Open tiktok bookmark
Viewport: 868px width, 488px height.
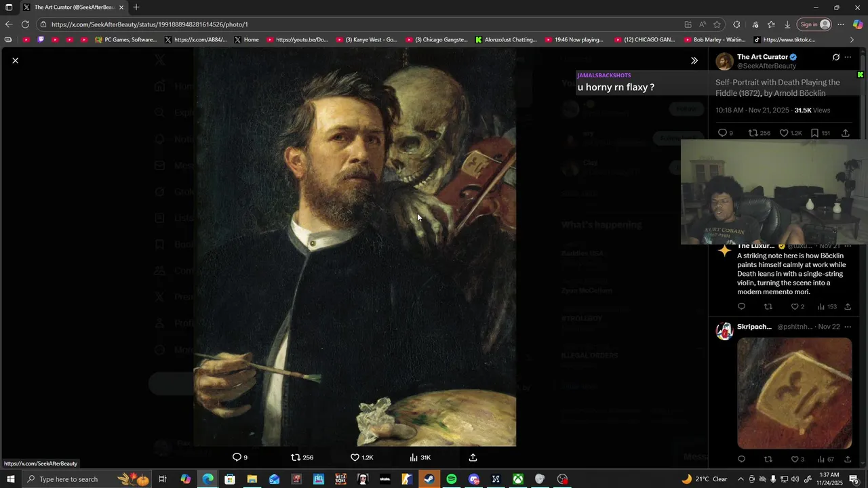[x=785, y=40]
